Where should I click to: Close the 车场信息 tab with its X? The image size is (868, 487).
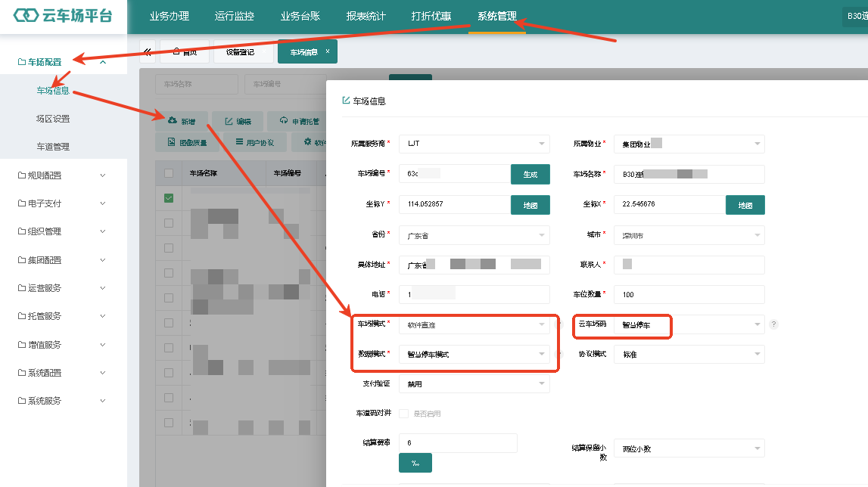(x=328, y=51)
